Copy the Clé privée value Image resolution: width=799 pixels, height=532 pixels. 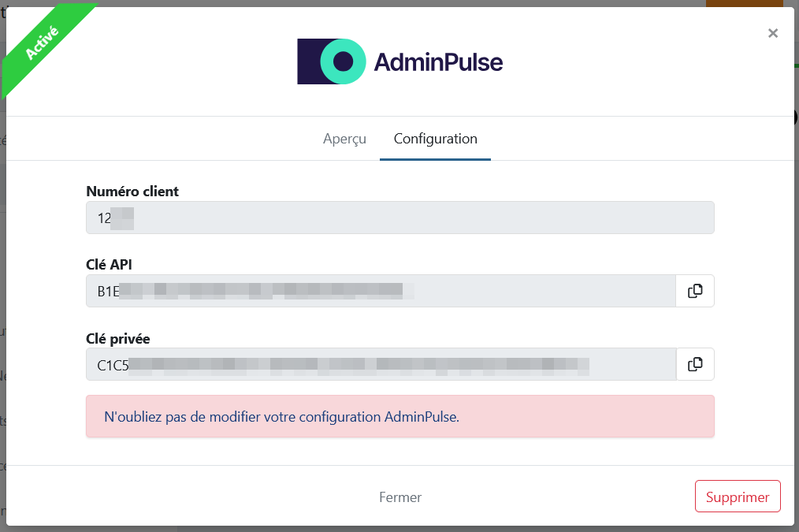click(x=695, y=364)
